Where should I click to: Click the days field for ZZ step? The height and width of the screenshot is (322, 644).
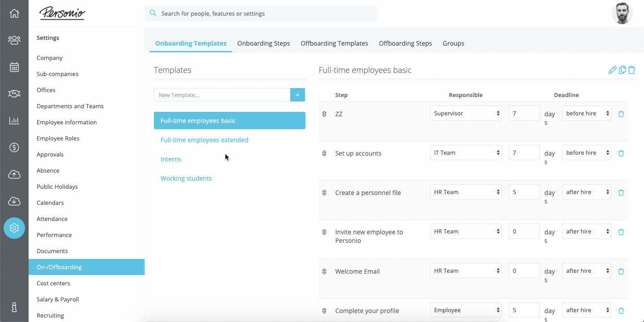click(x=524, y=113)
